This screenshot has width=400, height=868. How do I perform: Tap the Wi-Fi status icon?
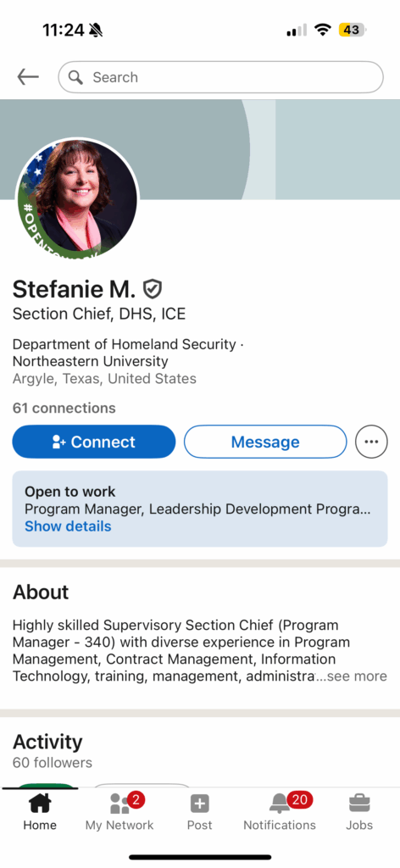[322, 30]
